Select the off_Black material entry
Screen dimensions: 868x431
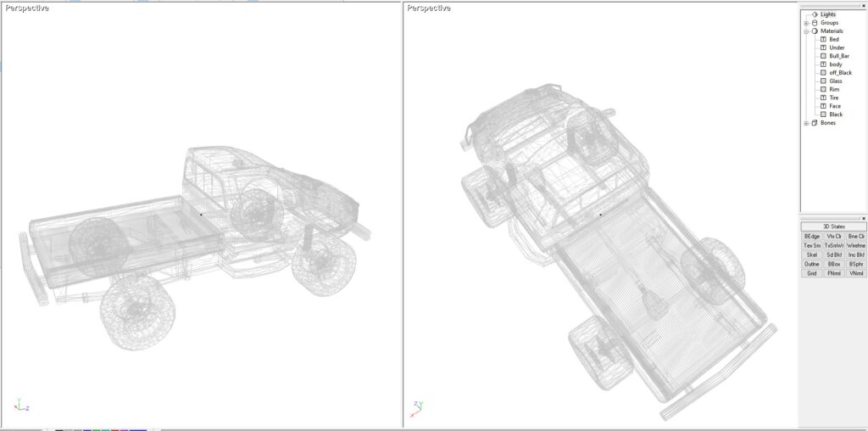pyautogui.click(x=840, y=73)
